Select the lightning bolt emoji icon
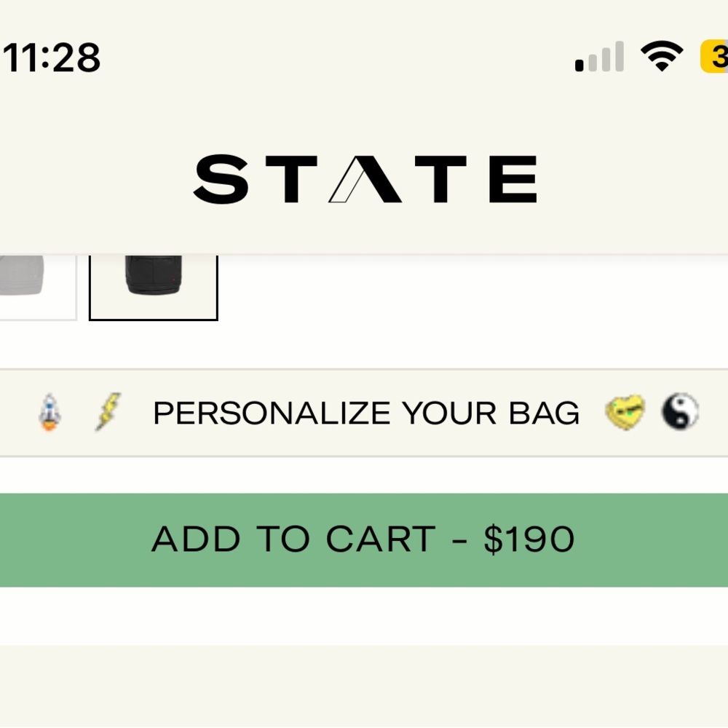Viewport: 728px width, 728px height. [x=108, y=413]
